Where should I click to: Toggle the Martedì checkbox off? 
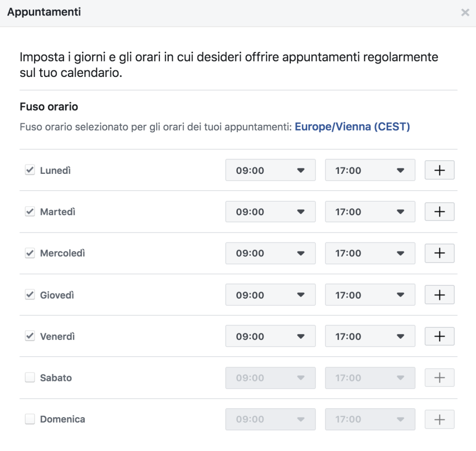click(x=30, y=212)
